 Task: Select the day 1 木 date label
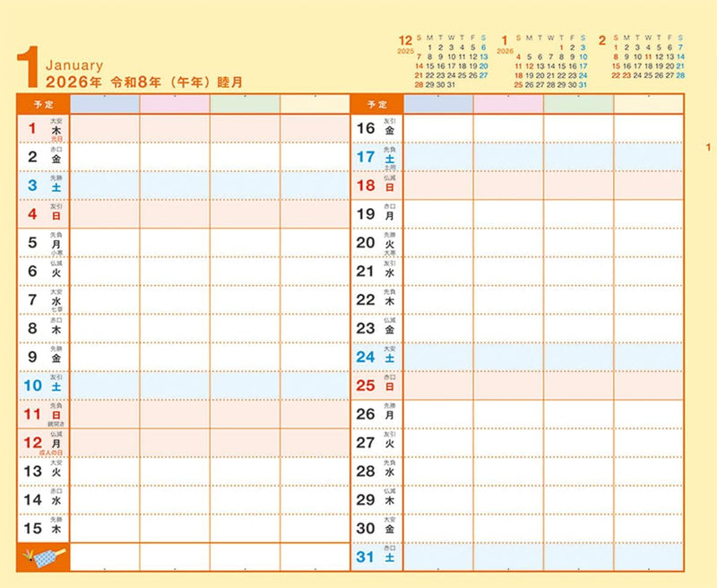(43, 128)
